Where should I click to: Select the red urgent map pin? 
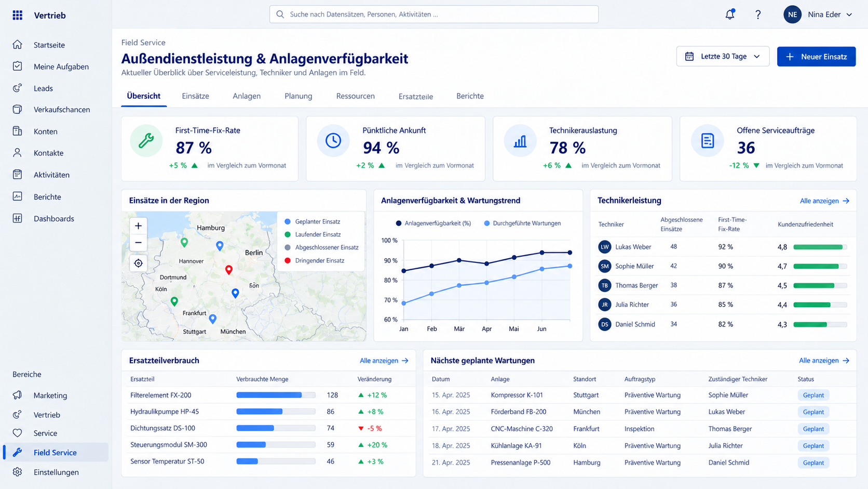click(229, 270)
